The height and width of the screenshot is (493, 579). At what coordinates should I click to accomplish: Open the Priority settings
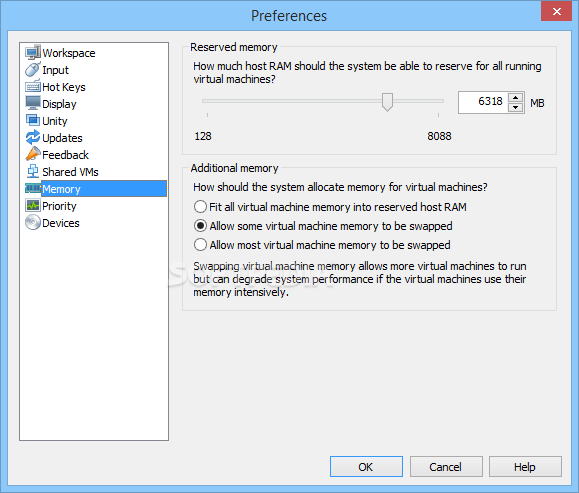point(59,206)
